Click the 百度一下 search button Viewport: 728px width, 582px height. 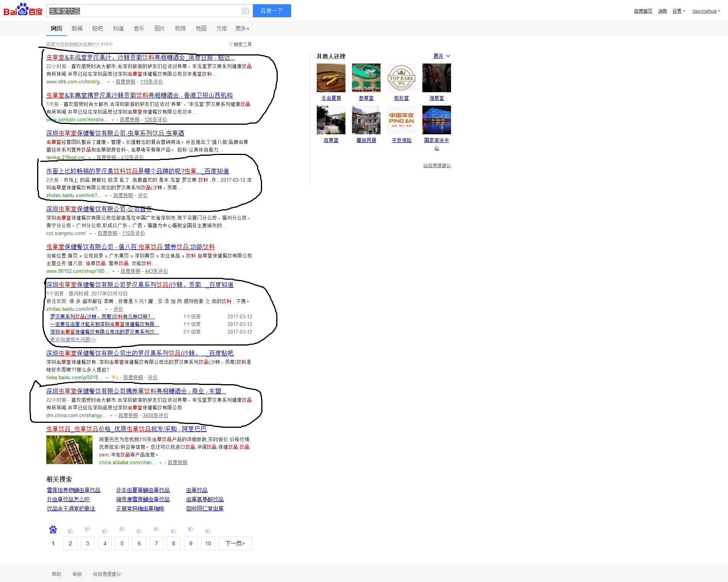click(272, 11)
